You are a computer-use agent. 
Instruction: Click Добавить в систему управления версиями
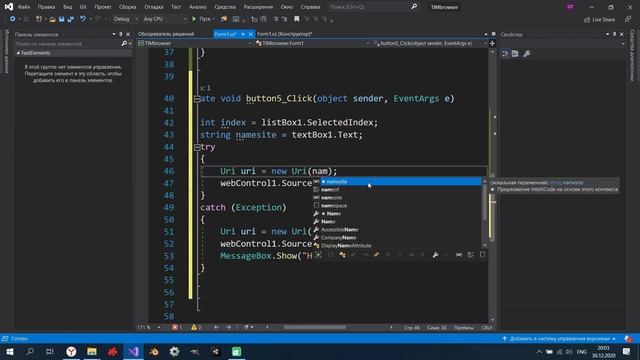pos(559,339)
